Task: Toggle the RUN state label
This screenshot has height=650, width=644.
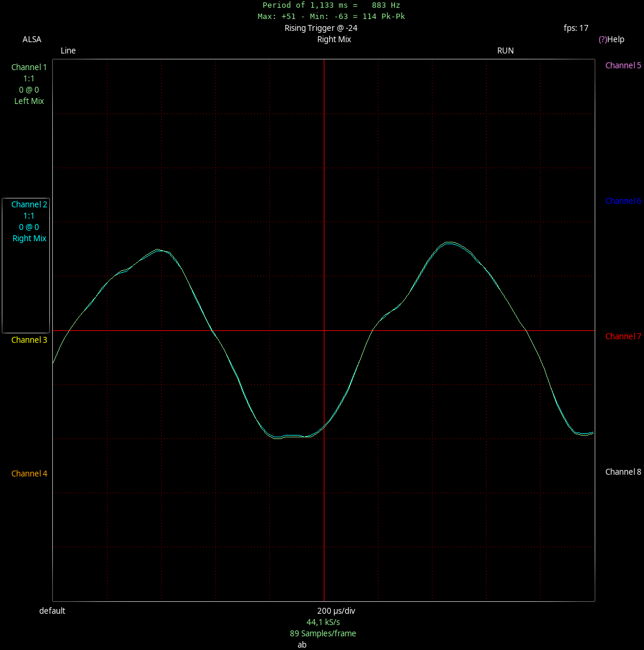Action: click(505, 51)
